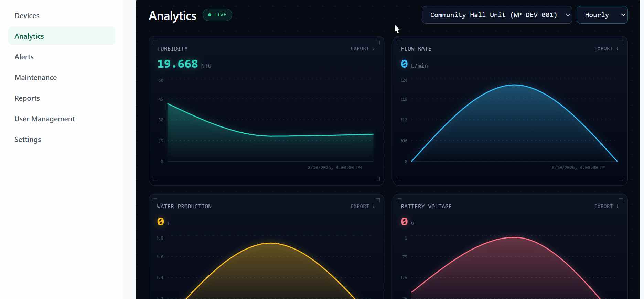
Task: Click the Water Production chart title
Action: coord(184,207)
